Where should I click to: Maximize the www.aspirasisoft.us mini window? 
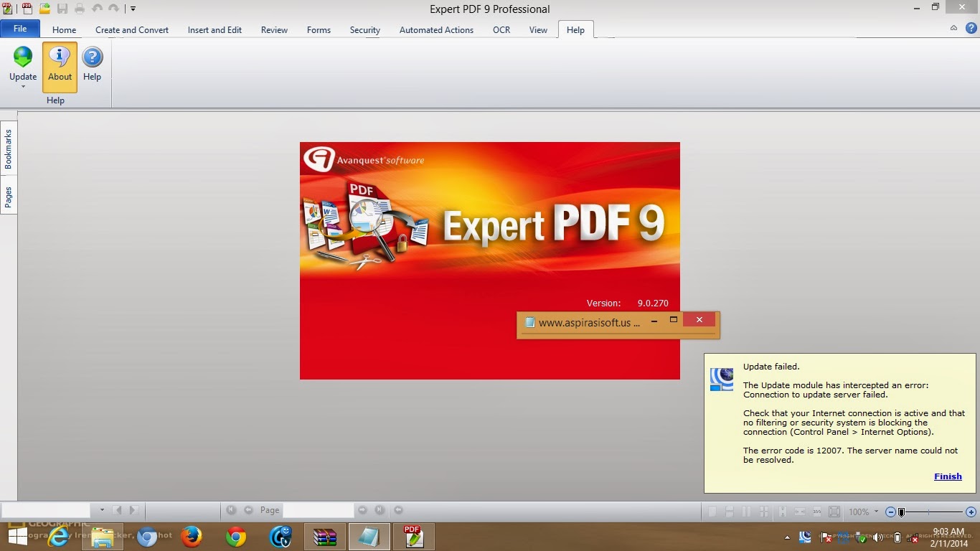pyautogui.click(x=673, y=320)
